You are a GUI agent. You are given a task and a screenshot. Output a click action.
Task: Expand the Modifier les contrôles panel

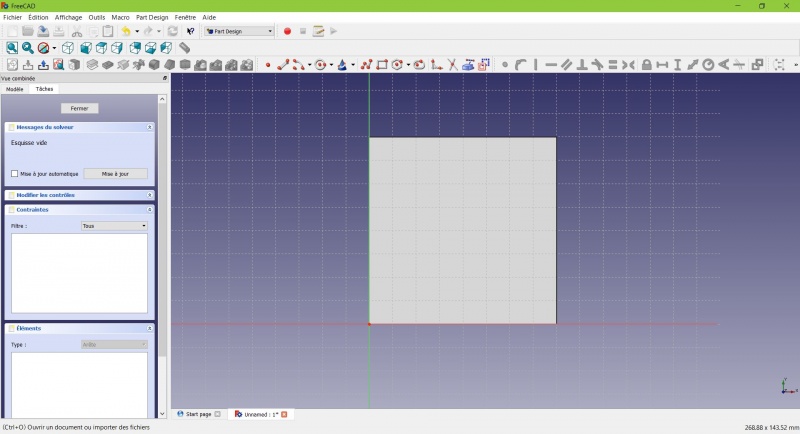[149, 195]
